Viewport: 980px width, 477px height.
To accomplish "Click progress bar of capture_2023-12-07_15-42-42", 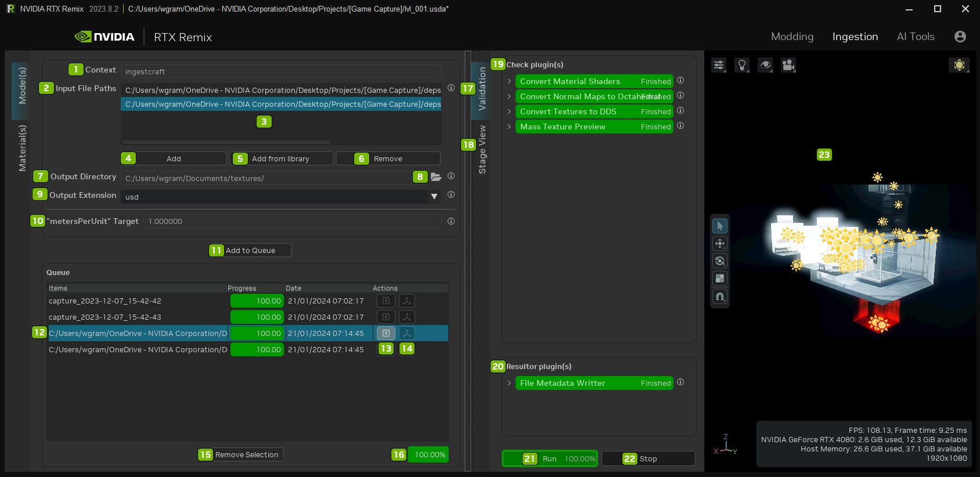I will coord(257,301).
